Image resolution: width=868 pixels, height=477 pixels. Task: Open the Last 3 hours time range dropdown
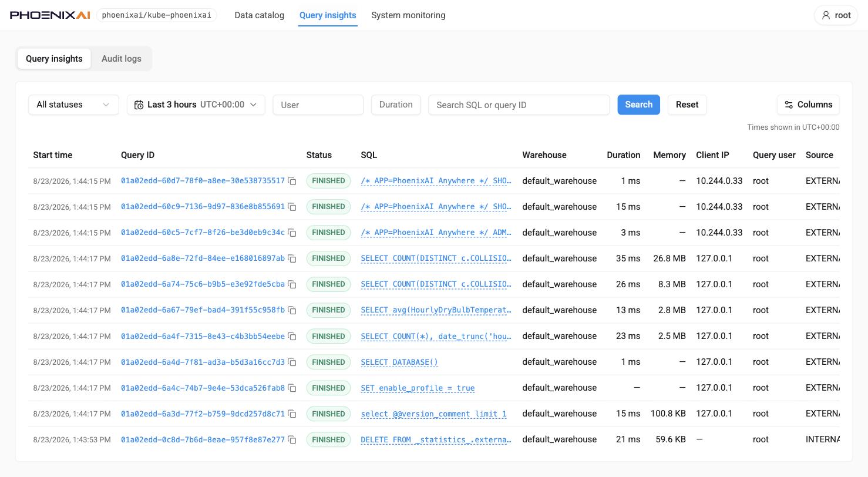point(196,105)
